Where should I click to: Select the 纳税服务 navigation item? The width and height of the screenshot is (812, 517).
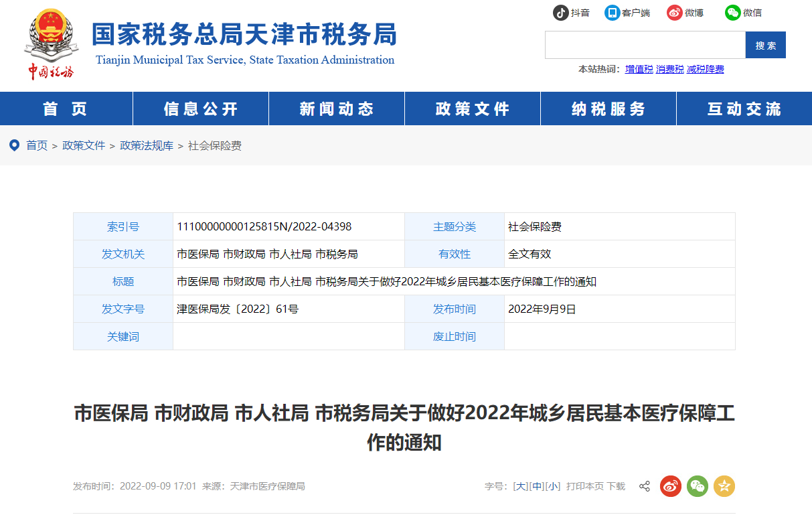(608, 107)
